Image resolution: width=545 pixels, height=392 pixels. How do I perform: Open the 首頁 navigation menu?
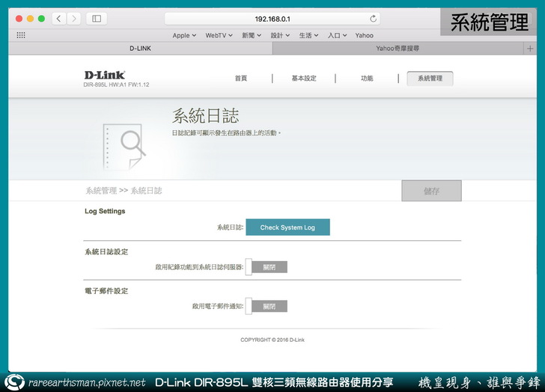tap(240, 79)
